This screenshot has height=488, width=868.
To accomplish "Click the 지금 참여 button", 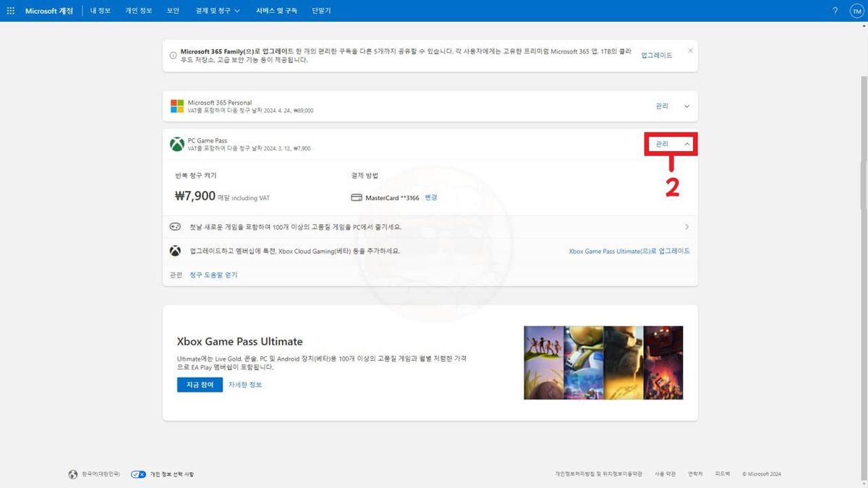I will (200, 385).
